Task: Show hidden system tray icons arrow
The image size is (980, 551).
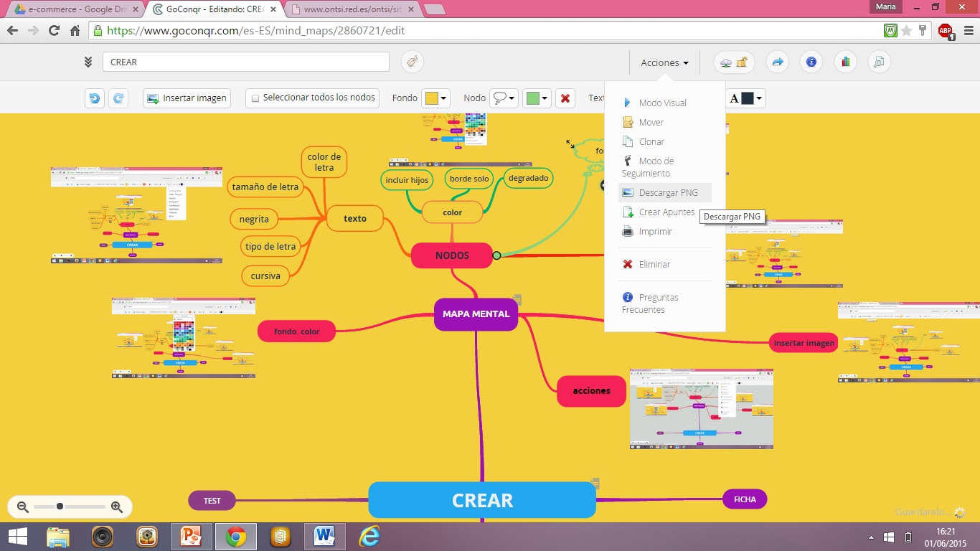Action: [872, 537]
